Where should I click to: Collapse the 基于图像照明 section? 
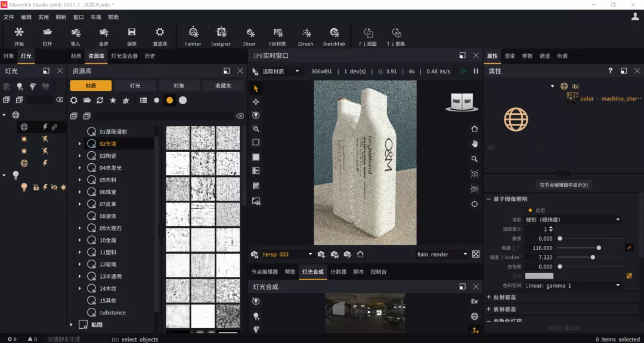(x=489, y=199)
